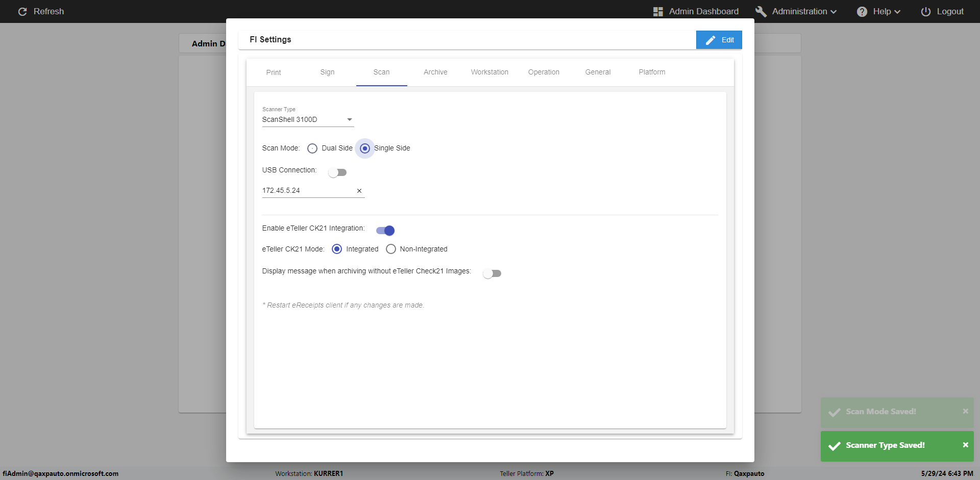This screenshot has width=980, height=480.
Task: Select Integrated eTeller CK21 mode
Action: [x=337, y=249]
